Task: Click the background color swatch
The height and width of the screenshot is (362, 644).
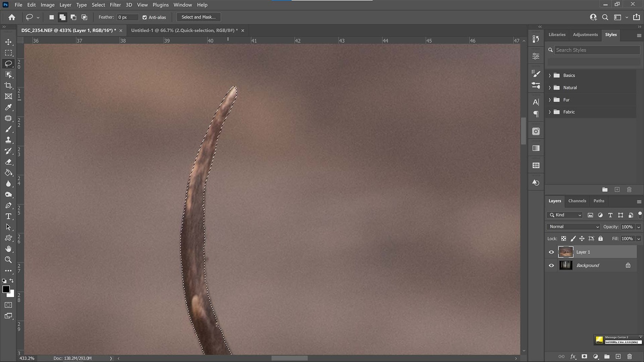Action: pos(12,295)
